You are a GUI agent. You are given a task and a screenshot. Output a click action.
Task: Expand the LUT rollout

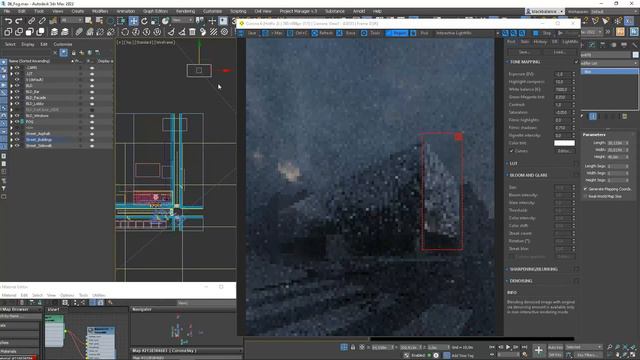coord(507,163)
